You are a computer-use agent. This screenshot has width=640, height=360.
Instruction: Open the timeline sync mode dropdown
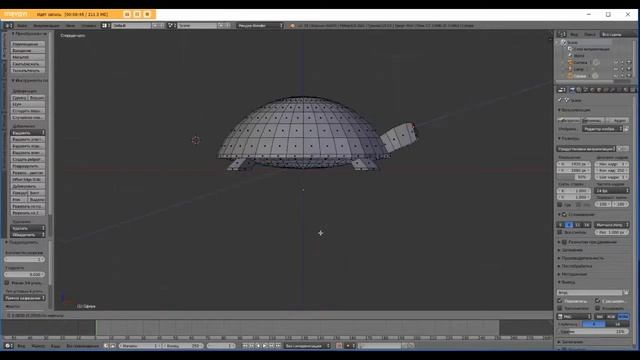pos(307,346)
